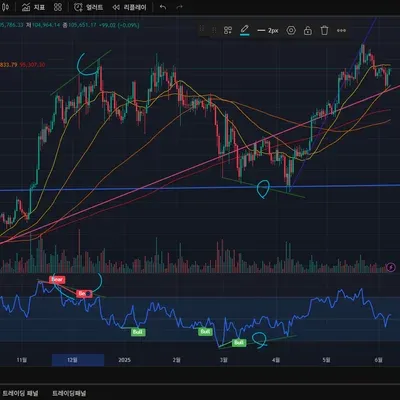Image resolution: width=400 pixels, height=400 pixels.
Task: Click the 11월 time axis label
Action: pos(22,360)
